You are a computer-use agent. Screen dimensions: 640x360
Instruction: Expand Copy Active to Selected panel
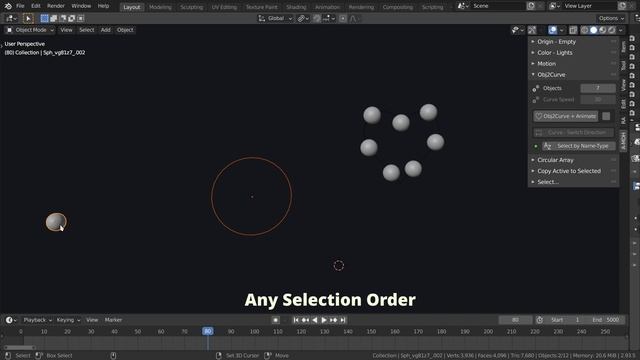coord(573,171)
